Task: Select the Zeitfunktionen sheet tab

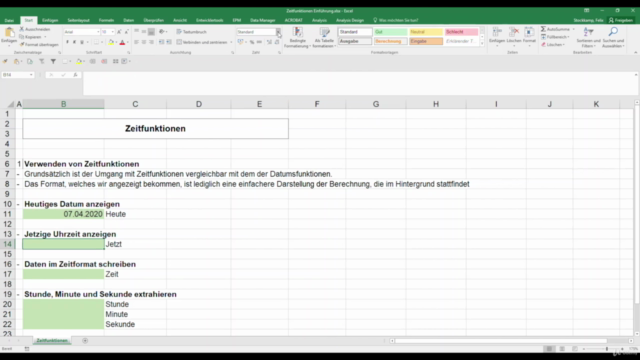Action: click(52, 340)
